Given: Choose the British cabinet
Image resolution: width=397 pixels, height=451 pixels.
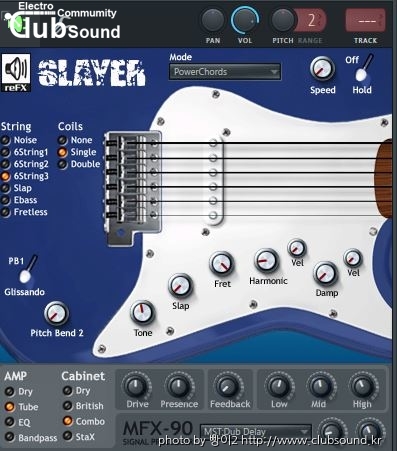Looking at the screenshot, I should (83, 406).
